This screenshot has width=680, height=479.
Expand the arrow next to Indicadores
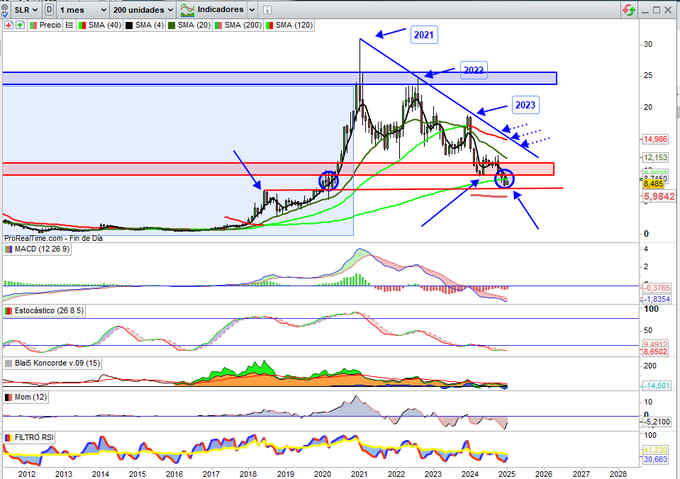tap(252, 10)
